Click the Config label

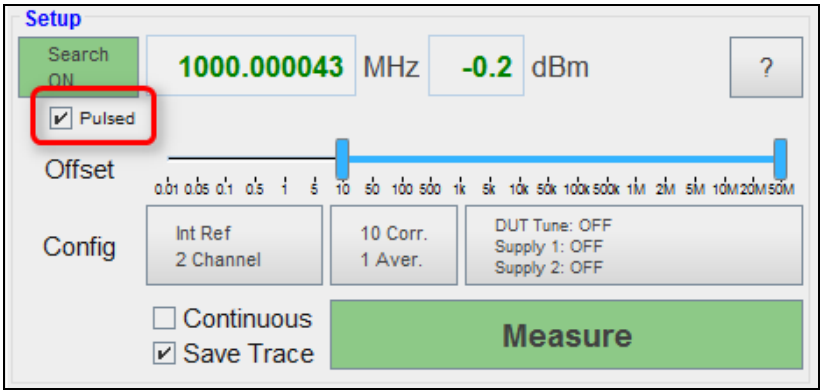79,246
